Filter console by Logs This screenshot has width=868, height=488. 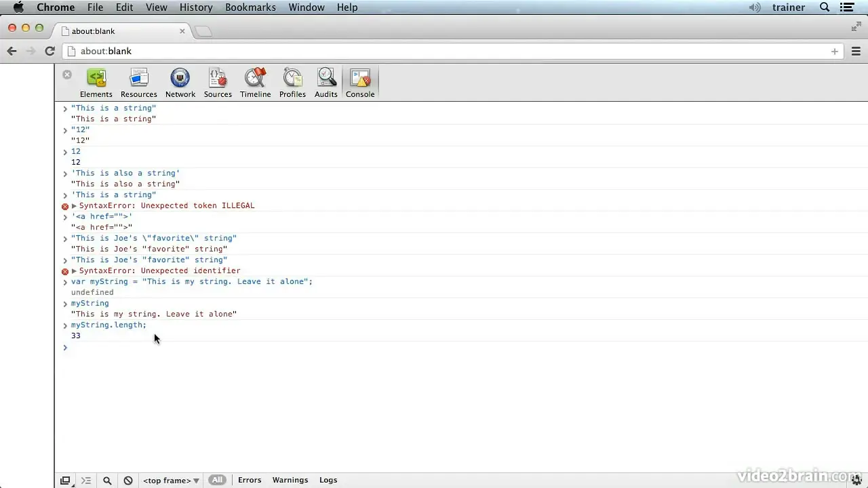[x=328, y=480]
